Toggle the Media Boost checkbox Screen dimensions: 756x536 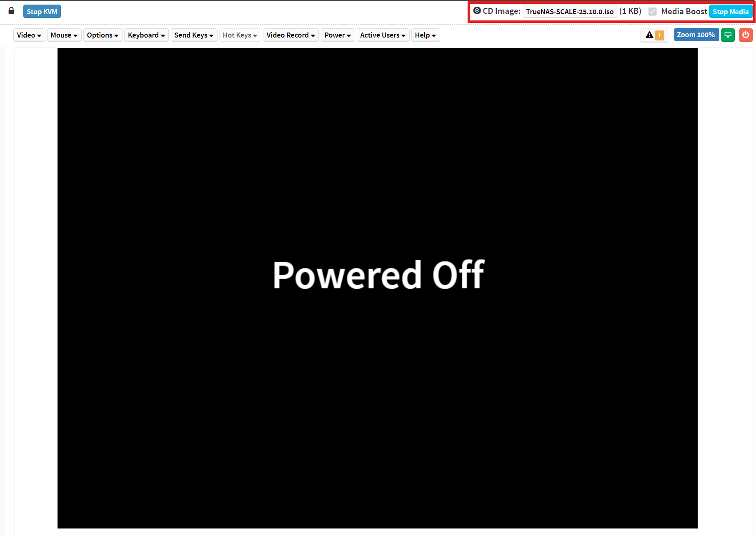point(653,12)
